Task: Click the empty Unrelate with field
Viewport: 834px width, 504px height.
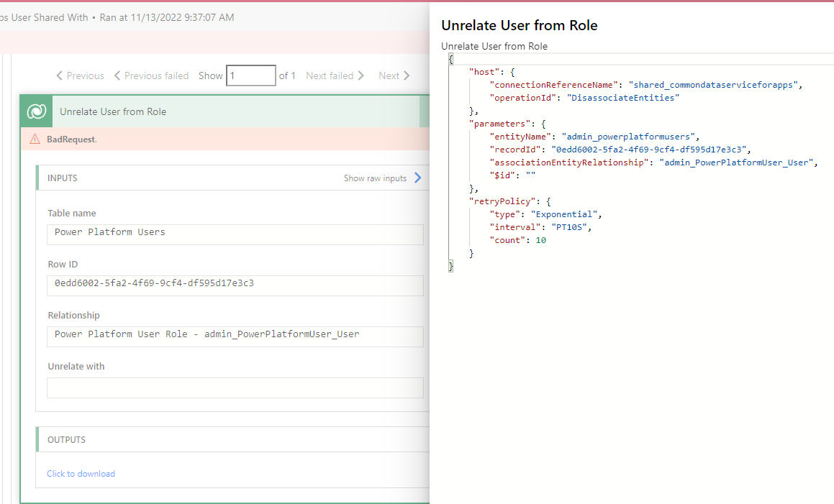Action: click(234, 388)
